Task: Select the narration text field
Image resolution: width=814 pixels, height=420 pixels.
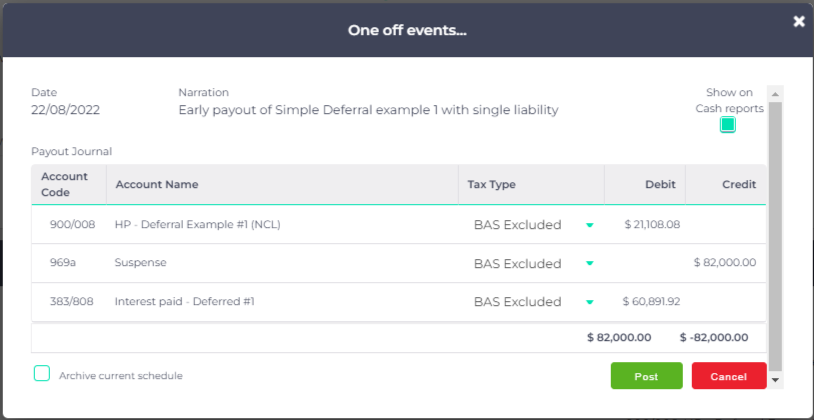Action: 368,110
